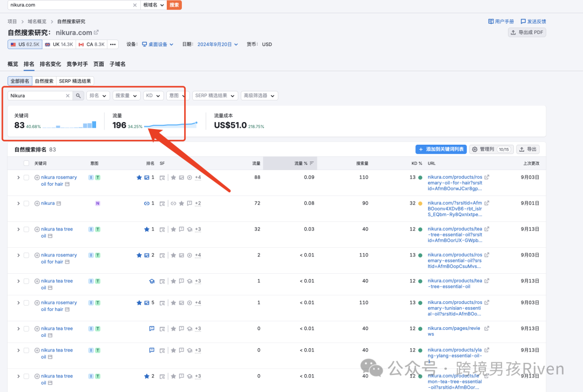Open external URL icon for nikura.com/pages/reviews row
Image resolution: width=583 pixels, height=392 pixels.
click(487, 328)
